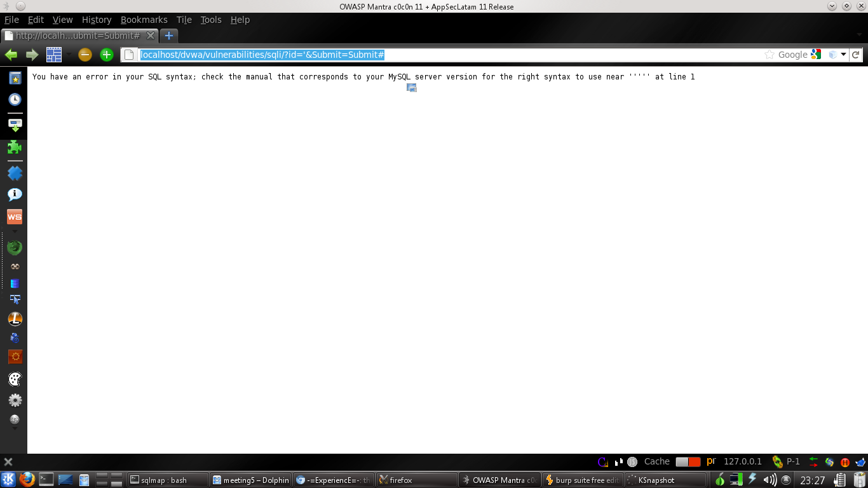Toggle the pr proxy indicator in the status bar
The height and width of the screenshot is (488, 868).
(710, 461)
